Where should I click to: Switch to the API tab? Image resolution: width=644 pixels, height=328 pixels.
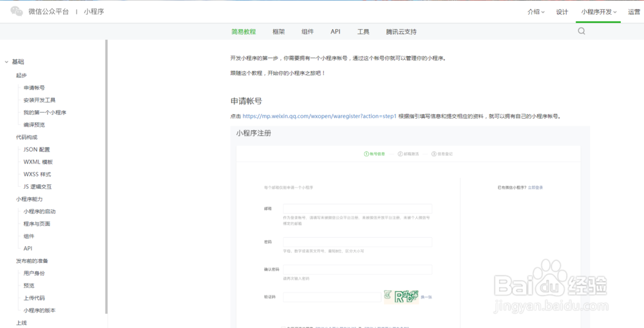(x=336, y=32)
